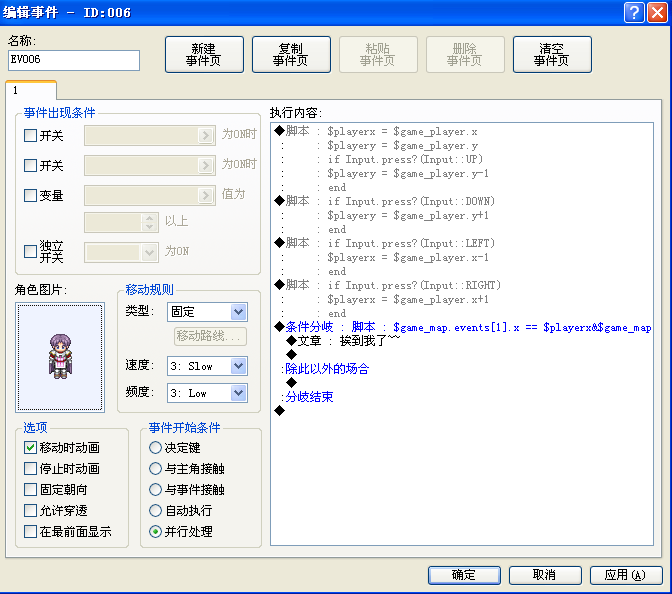Click the 确定 button
Viewport: 672px width, 594px height.
pyautogui.click(x=464, y=575)
